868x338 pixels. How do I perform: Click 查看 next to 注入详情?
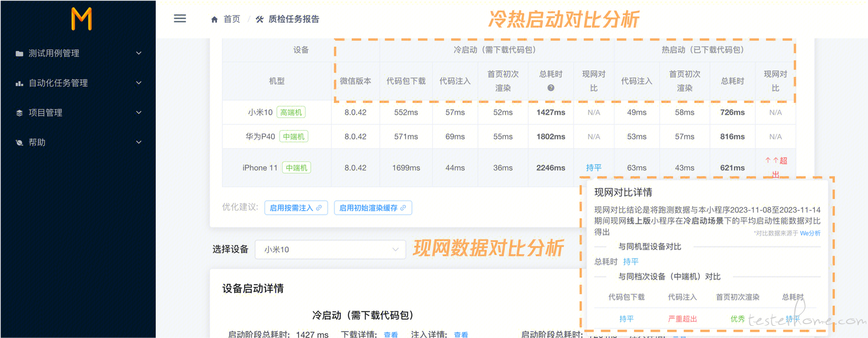click(461, 335)
